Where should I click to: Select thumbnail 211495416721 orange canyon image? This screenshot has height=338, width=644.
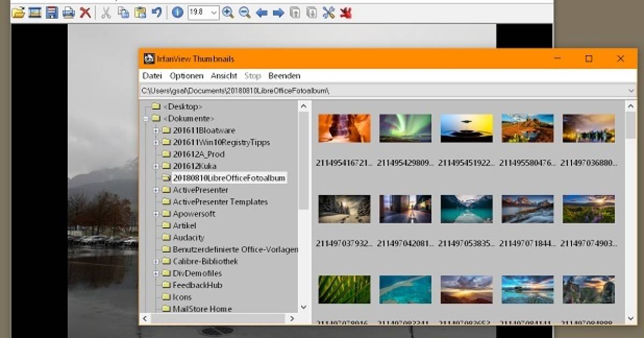[x=344, y=128]
